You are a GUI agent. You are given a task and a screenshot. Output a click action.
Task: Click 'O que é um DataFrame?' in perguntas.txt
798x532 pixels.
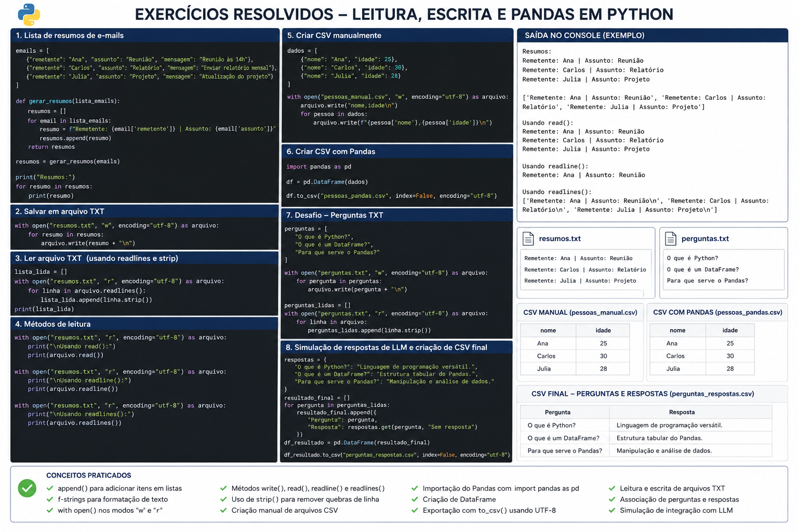703,270
